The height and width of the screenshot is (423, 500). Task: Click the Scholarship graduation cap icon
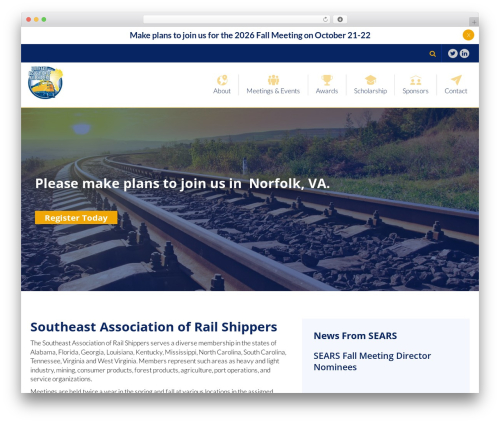click(370, 80)
